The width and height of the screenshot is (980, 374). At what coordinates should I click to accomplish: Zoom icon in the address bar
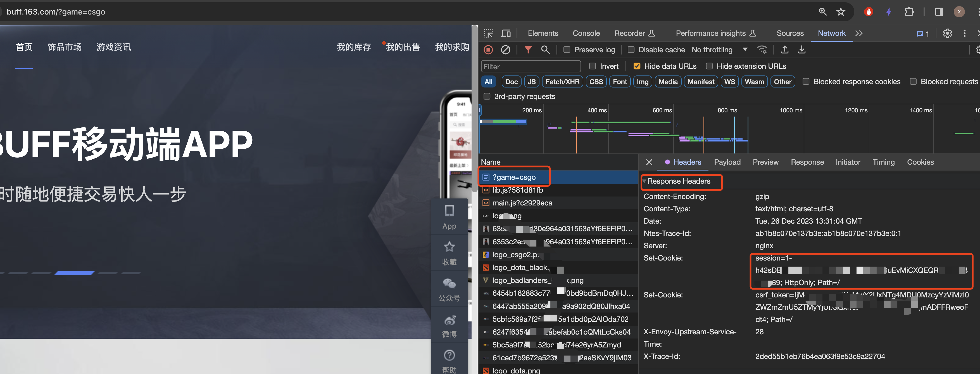pos(822,12)
